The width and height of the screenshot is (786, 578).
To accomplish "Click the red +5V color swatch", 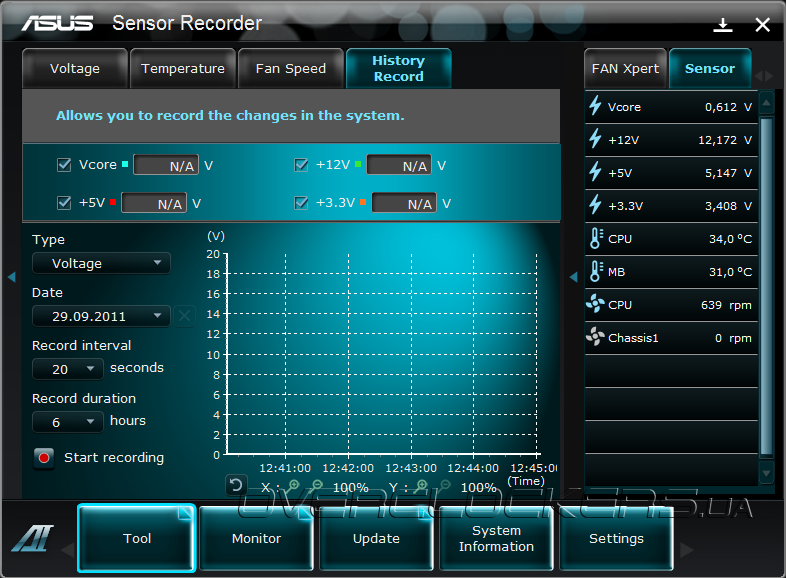I will click(x=113, y=202).
